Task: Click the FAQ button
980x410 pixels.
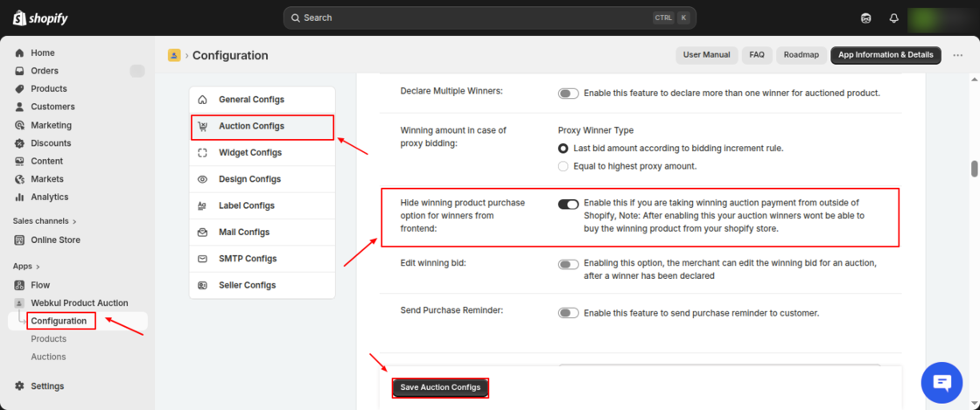Action: coord(757,55)
